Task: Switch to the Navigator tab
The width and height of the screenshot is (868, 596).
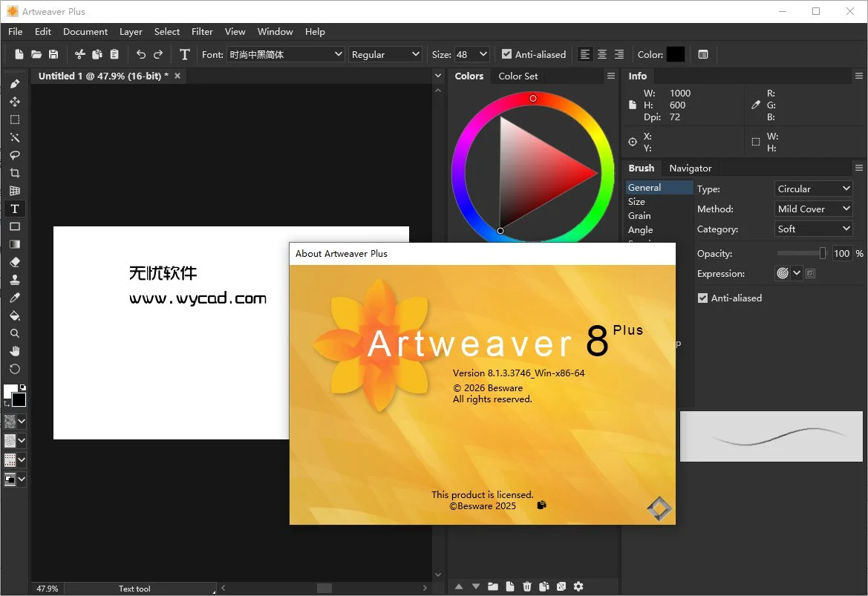Action: (691, 168)
